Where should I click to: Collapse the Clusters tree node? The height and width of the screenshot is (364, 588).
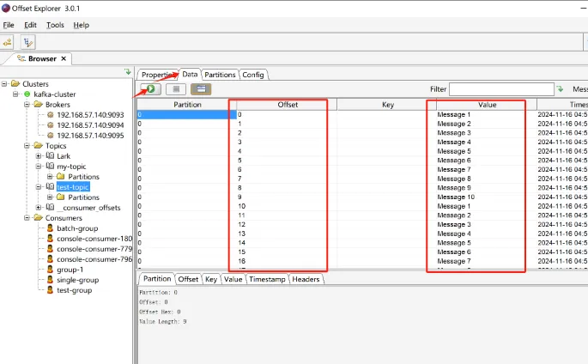click(4, 83)
